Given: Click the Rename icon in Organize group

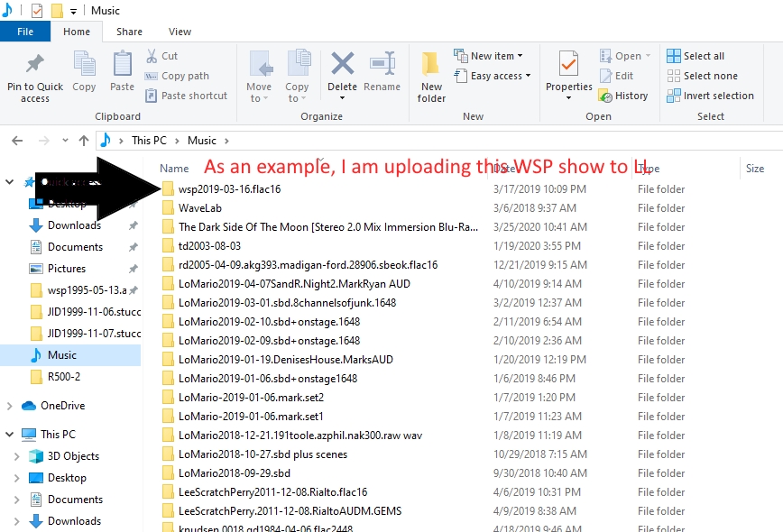Looking at the screenshot, I should pos(382,71).
